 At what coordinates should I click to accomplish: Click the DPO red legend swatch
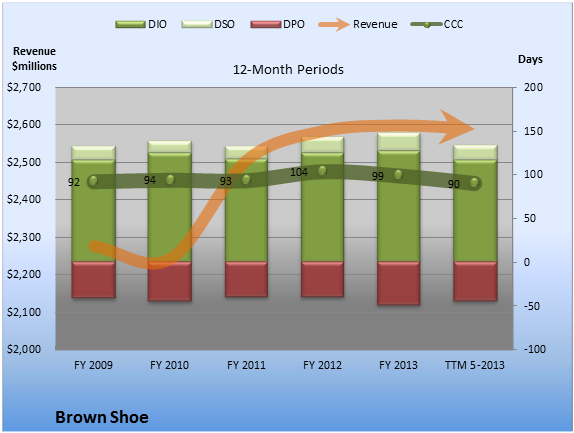266,25
